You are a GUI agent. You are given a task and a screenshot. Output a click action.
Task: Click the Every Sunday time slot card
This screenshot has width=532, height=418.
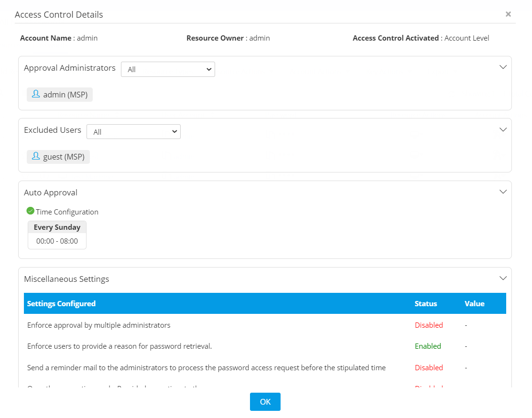coord(57,235)
